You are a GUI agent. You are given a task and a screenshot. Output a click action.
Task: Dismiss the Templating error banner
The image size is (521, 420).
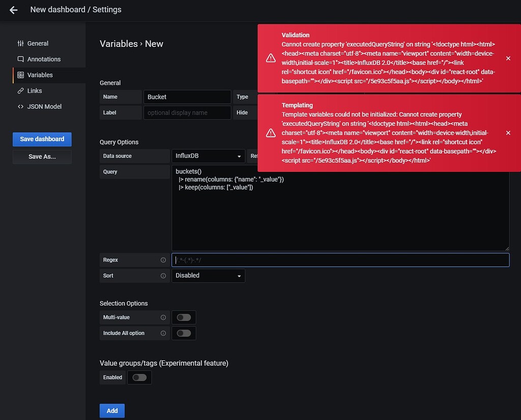tap(508, 133)
